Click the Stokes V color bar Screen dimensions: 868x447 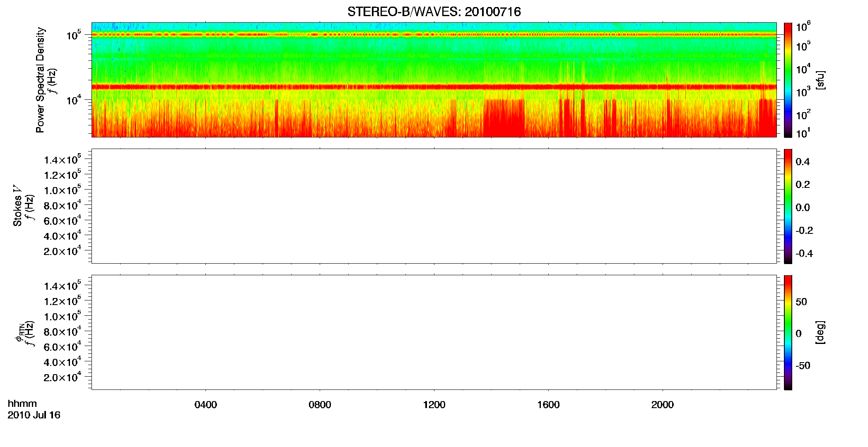click(788, 206)
